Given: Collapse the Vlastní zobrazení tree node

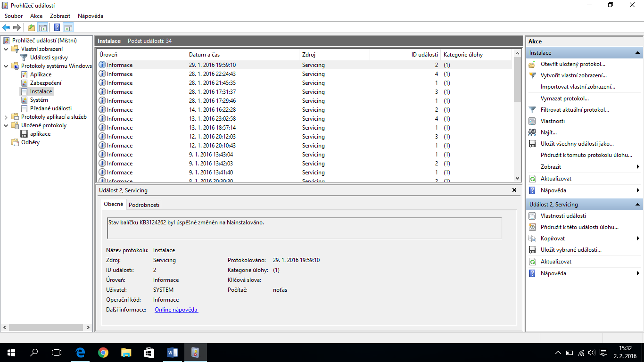Looking at the screenshot, I should pos(6,49).
